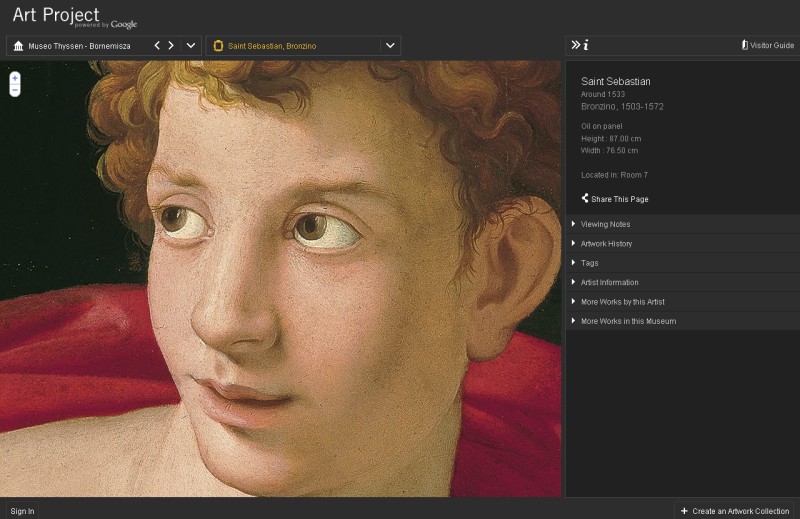
Task: Expand the Tags section
Action: [589, 263]
